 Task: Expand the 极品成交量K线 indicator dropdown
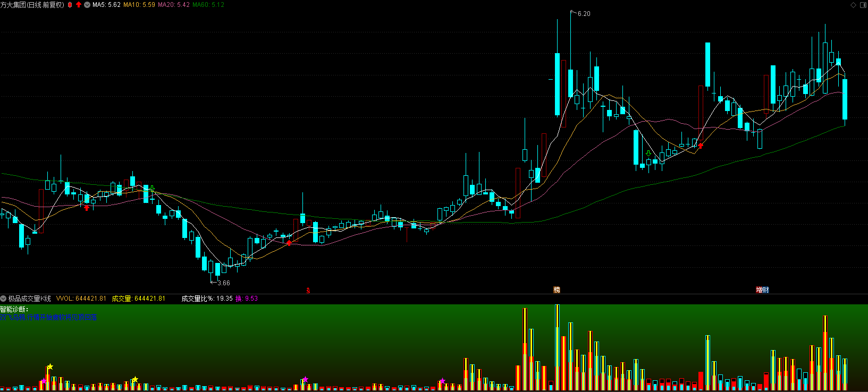[x=3, y=299]
